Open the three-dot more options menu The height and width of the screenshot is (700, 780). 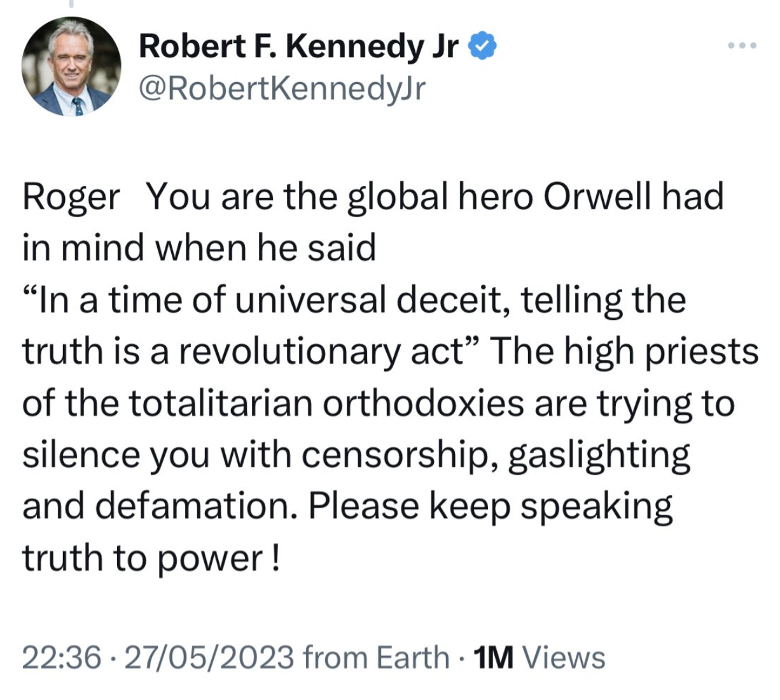tap(742, 46)
